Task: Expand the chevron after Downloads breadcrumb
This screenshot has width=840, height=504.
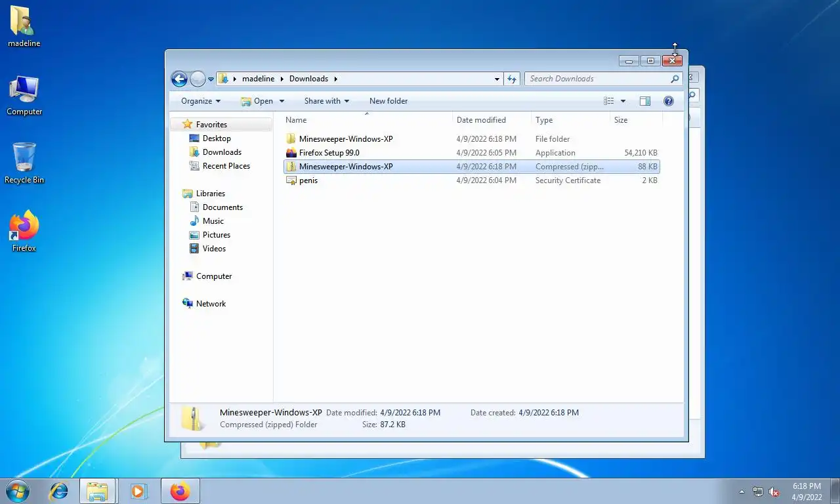Action: [336, 79]
